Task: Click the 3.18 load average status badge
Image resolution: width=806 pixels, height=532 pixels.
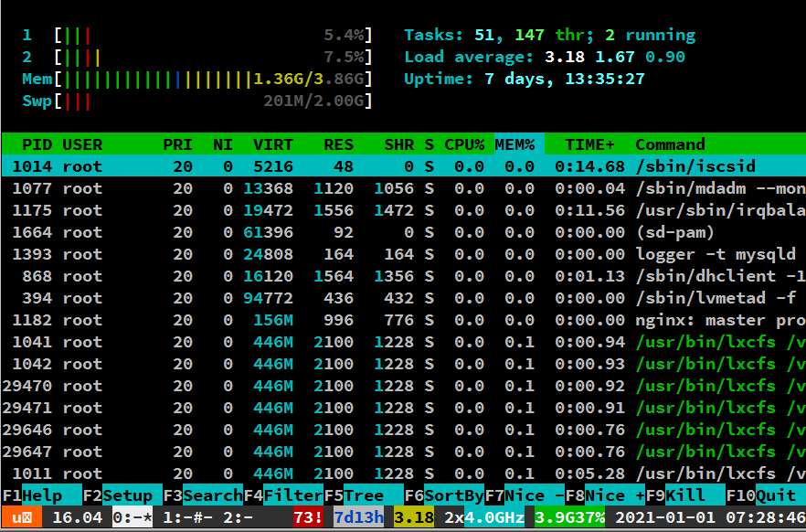Action: pyautogui.click(x=413, y=517)
